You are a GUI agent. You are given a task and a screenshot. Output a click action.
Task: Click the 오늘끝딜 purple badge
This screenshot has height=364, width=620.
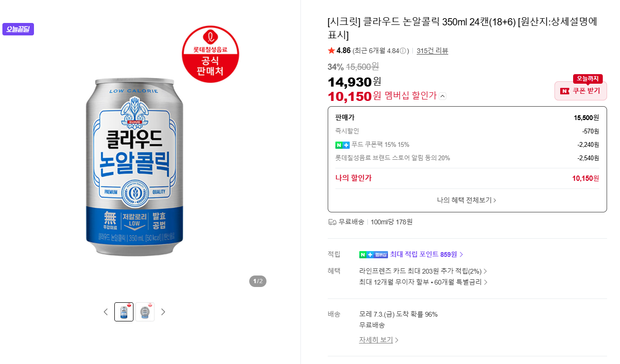(18, 29)
